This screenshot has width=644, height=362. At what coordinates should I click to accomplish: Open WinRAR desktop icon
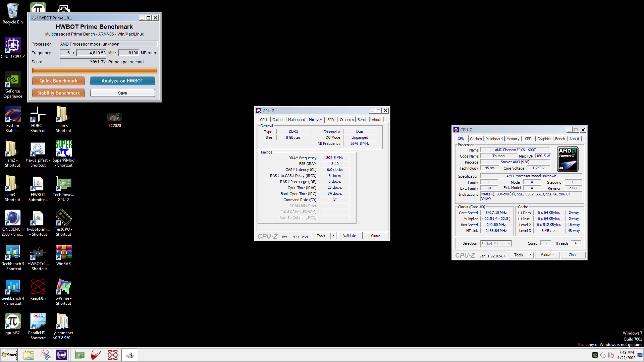63,255
